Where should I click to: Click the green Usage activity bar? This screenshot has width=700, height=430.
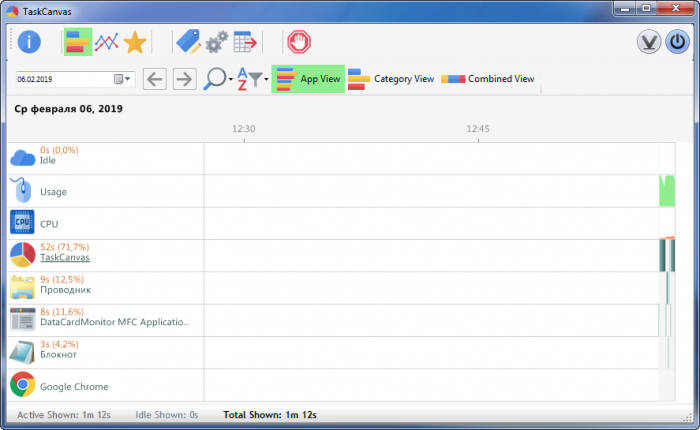click(x=667, y=191)
